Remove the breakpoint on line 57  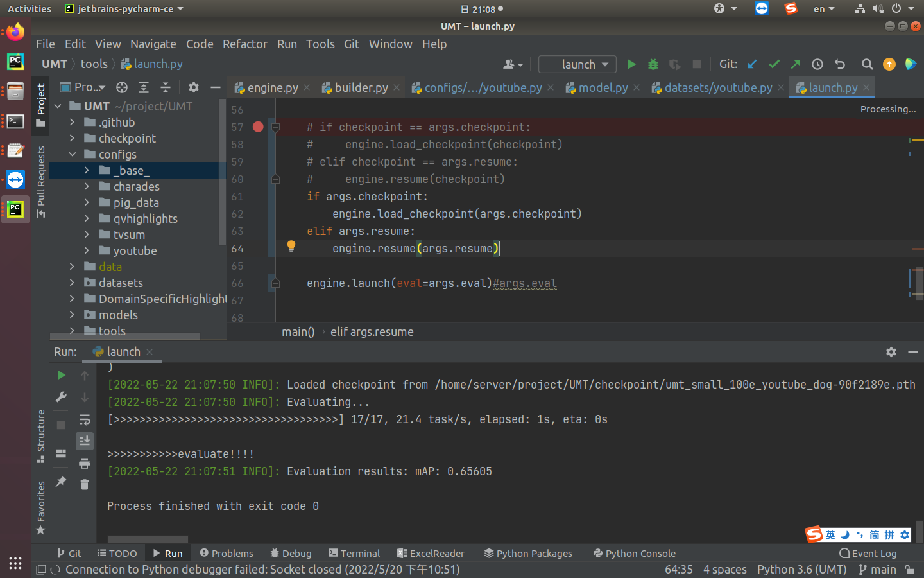click(258, 127)
